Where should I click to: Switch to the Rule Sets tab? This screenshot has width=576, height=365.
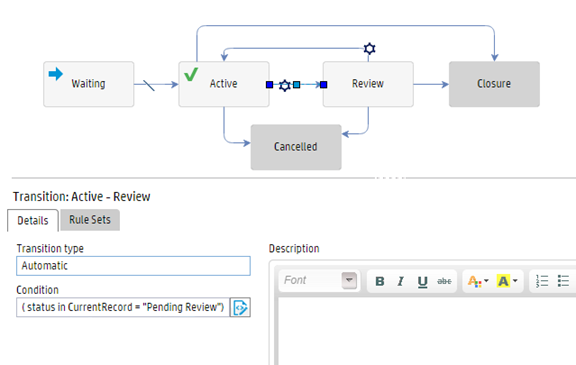click(90, 220)
